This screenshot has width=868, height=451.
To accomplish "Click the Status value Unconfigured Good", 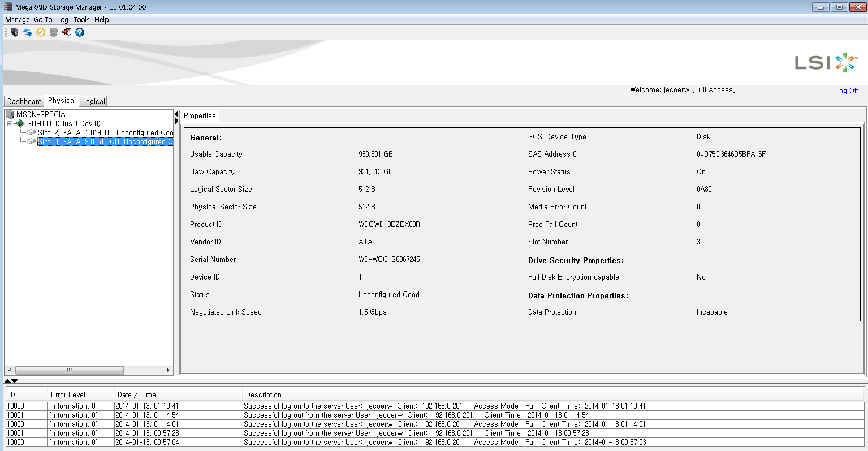I will (x=389, y=294).
